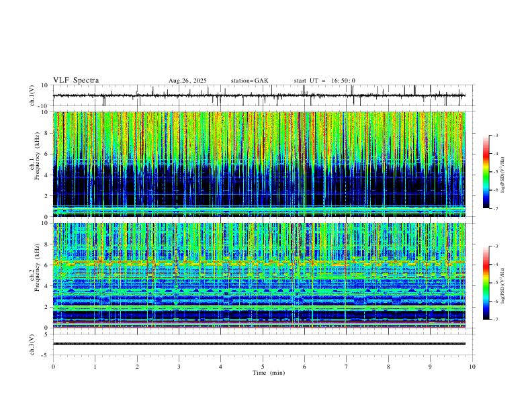Click the time axis tick label '7'
The image size is (532, 411).
347,367
